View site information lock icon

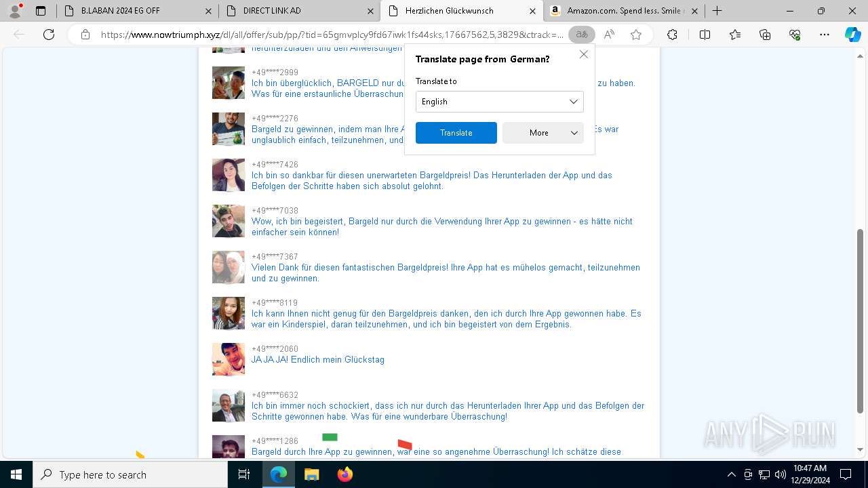85,35
